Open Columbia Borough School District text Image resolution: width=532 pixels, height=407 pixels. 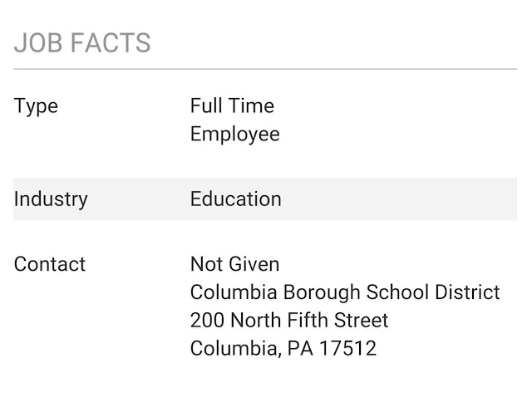(345, 292)
